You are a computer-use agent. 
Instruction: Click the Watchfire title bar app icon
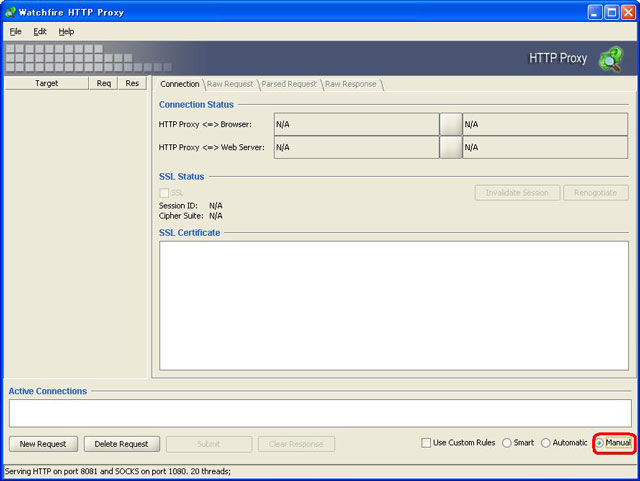click(10, 12)
